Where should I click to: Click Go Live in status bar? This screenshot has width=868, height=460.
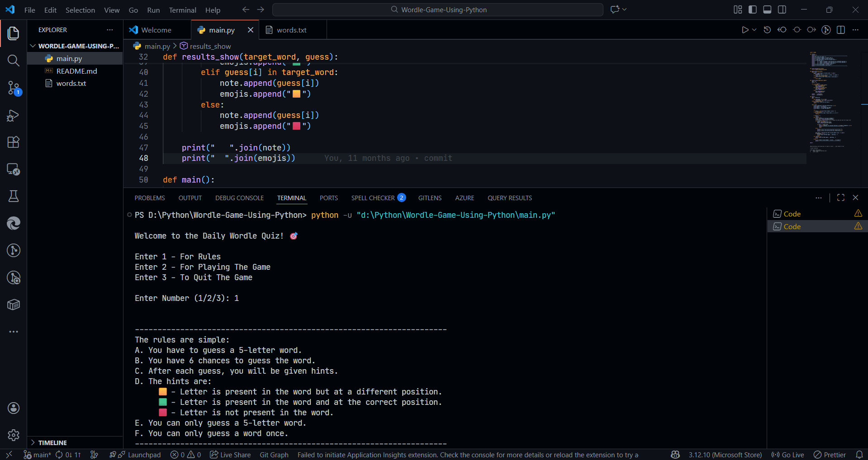787,455
